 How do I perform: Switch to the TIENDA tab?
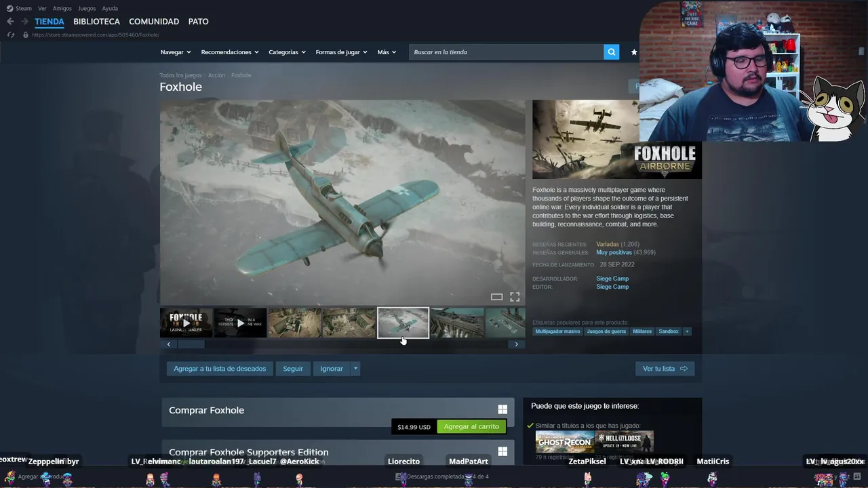tap(50, 22)
